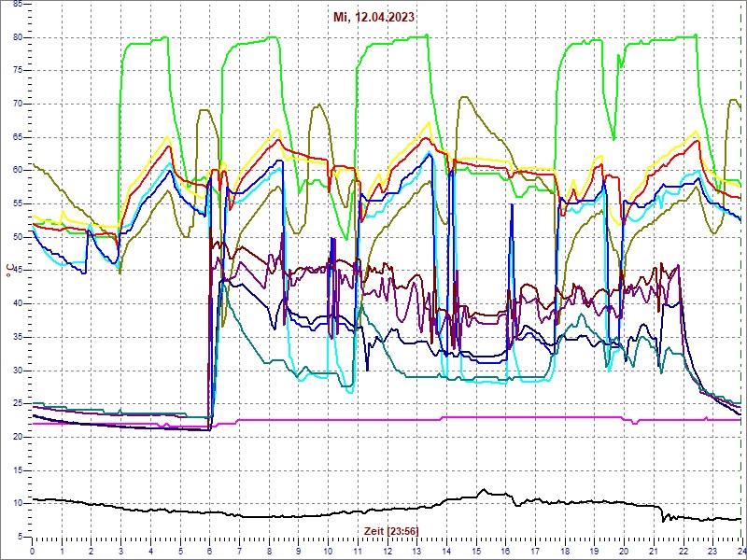This screenshot has height=560, width=747.
Task: Select the '50' temperature axis label
Action: pyautogui.click(x=18, y=237)
